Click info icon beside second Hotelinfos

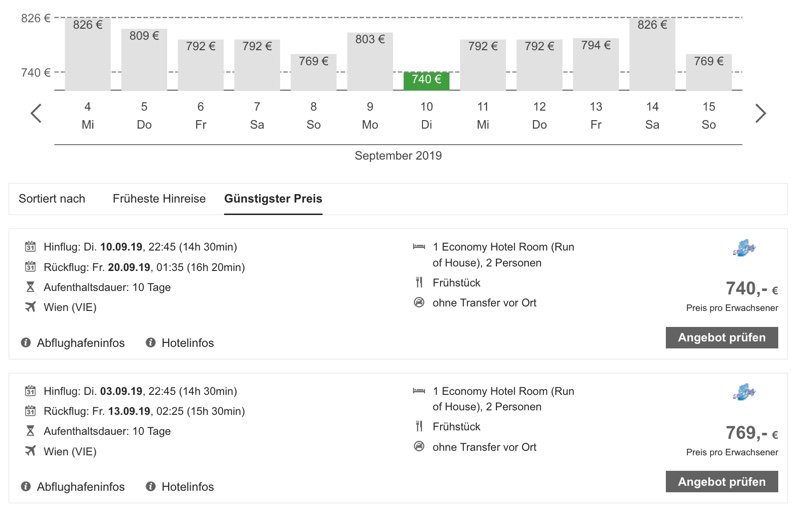point(151,487)
